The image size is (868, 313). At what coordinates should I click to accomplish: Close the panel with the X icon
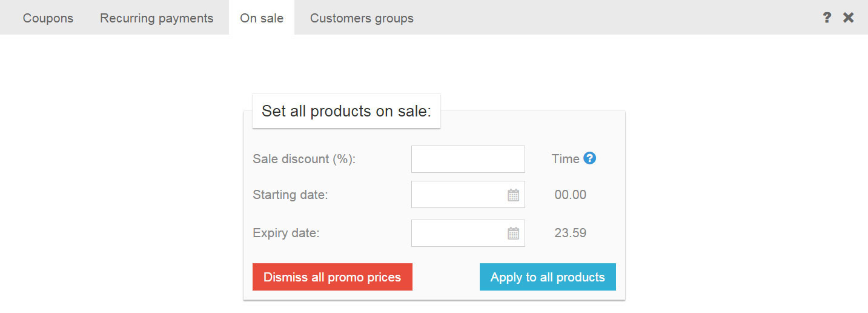[849, 18]
